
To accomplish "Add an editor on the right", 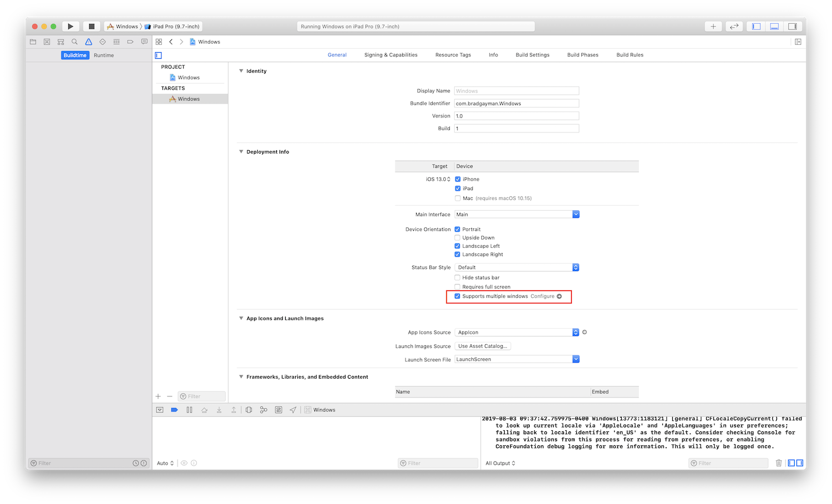I will click(798, 42).
